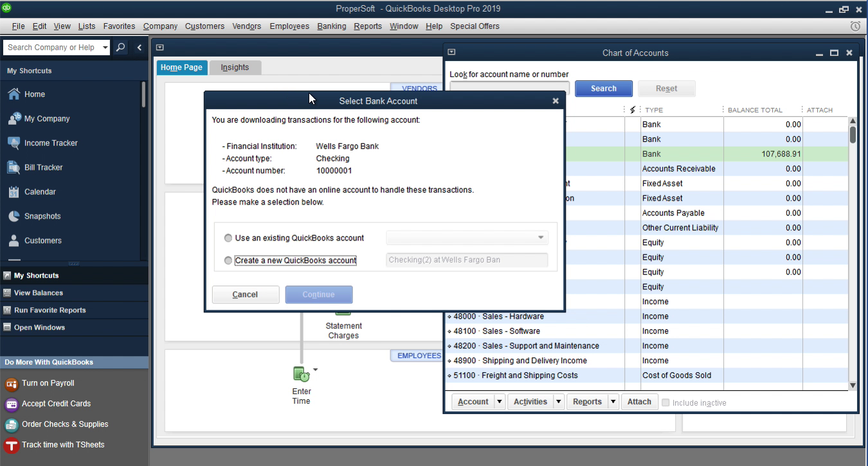Open Home Page window menu icon
This screenshot has height=466, width=868.
[160, 48]
